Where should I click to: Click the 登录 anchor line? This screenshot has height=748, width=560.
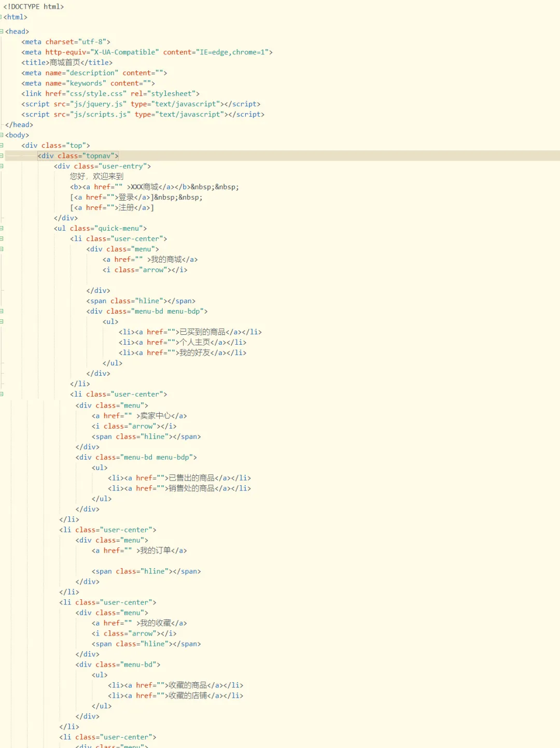click(136, 197)
